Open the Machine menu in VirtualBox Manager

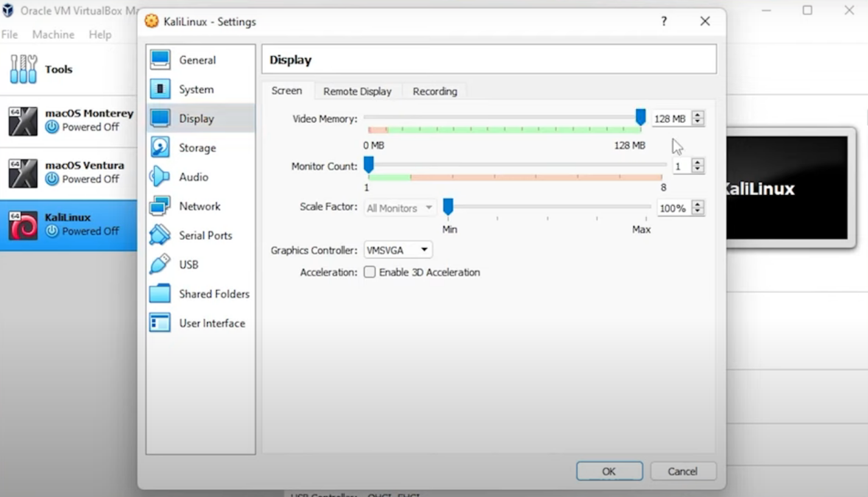54,35
